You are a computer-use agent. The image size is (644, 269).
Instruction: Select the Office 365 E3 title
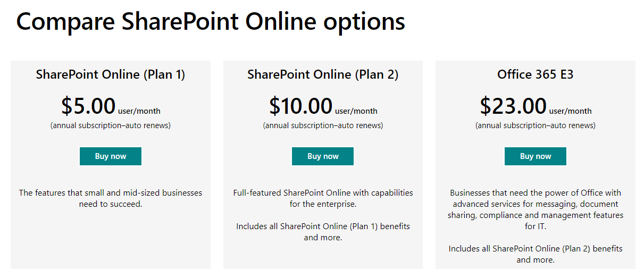(x=536, y=74)
